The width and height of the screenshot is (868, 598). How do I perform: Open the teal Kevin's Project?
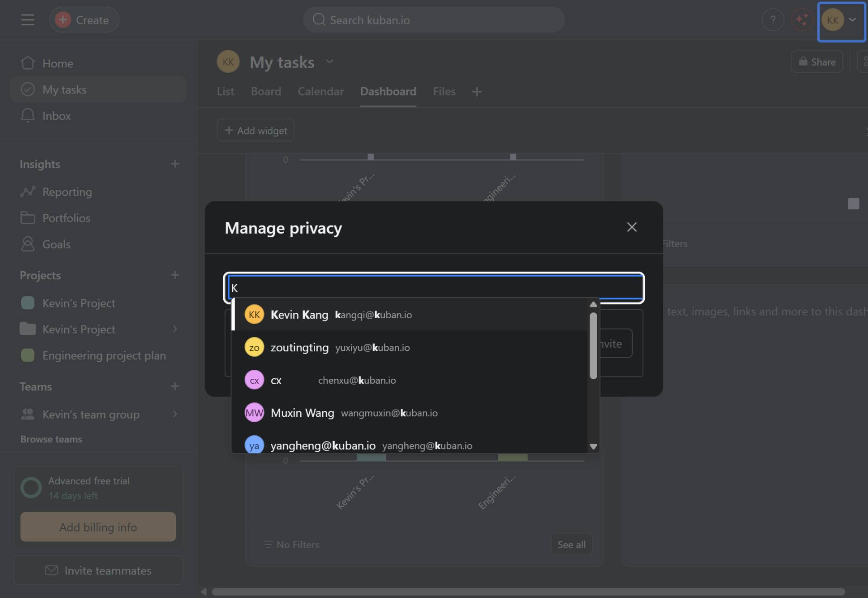coord(98,303)
